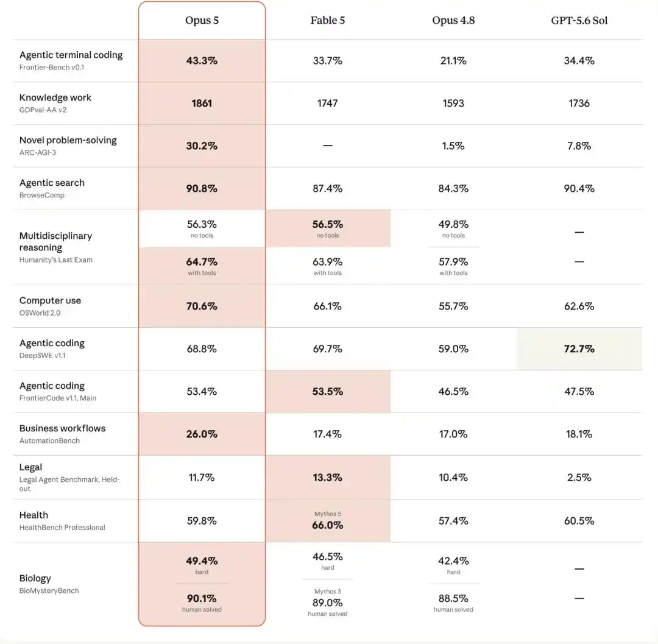Select the 90.1% human solved score

point(202,603)
